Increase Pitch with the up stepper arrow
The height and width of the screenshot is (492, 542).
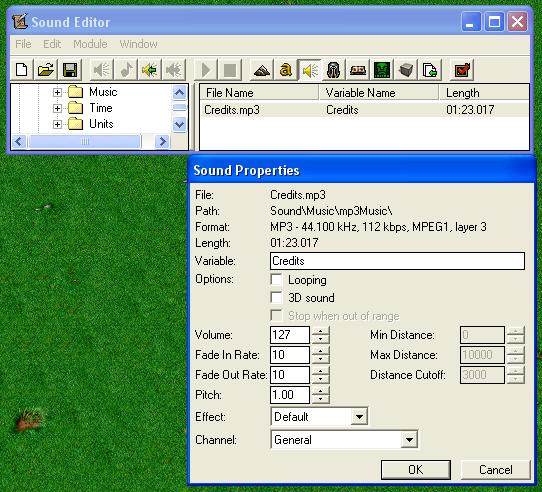[x=321, y=391]
